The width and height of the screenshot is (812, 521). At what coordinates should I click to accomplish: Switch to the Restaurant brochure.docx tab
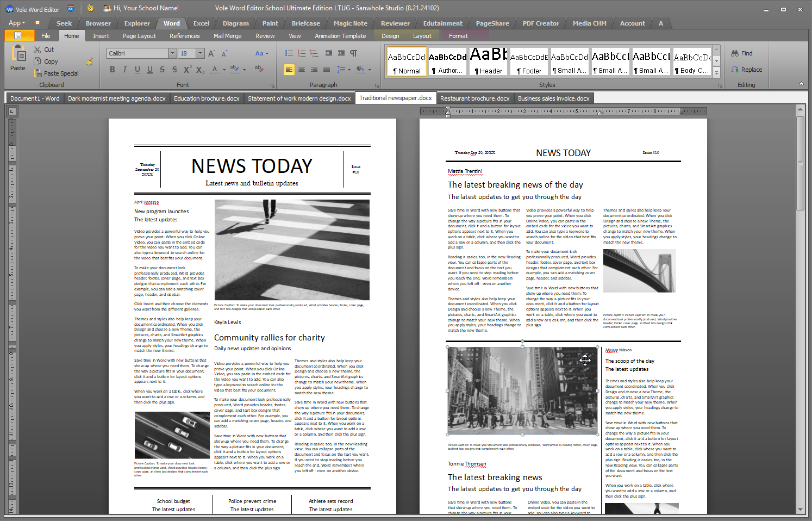(x=475, y=98)
